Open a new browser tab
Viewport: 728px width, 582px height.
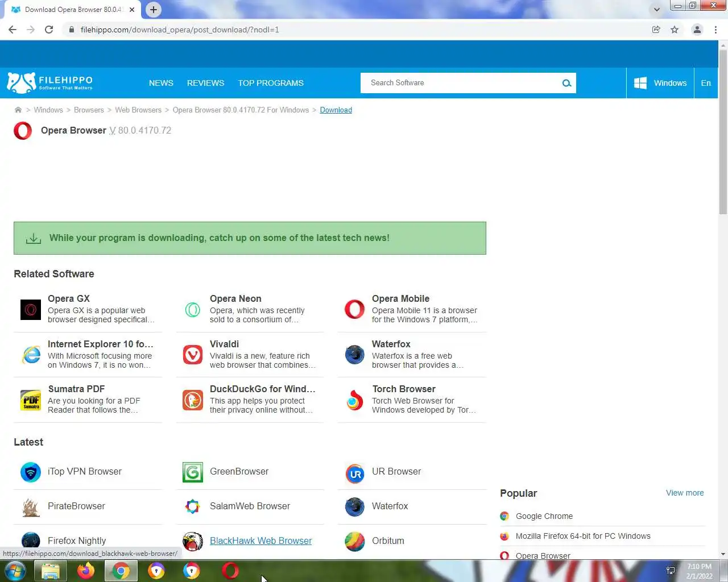(154, 10)
